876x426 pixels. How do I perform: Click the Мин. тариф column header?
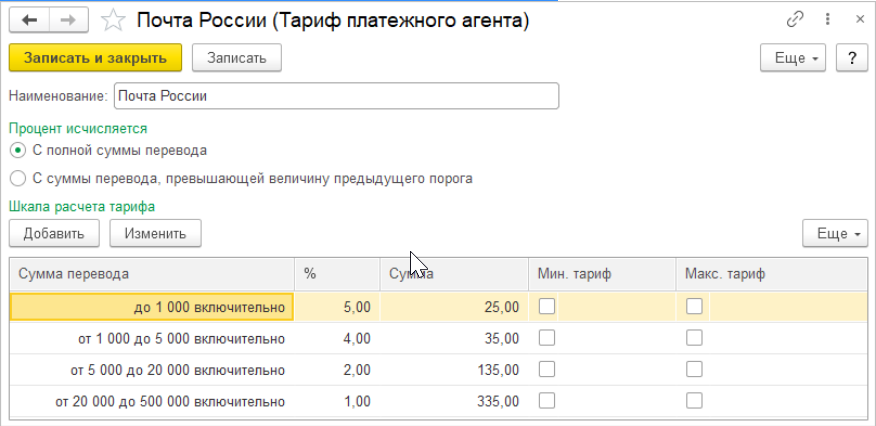click(x=602, y=274)
